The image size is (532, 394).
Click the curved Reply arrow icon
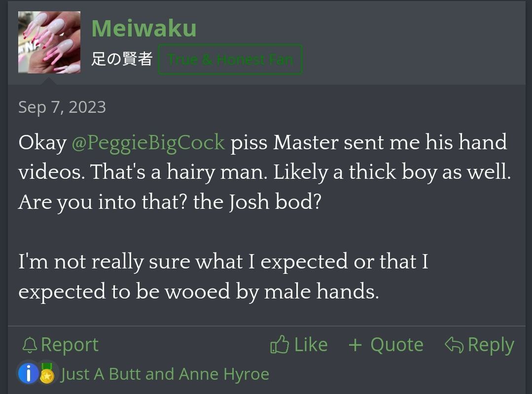tap(454, 345)
